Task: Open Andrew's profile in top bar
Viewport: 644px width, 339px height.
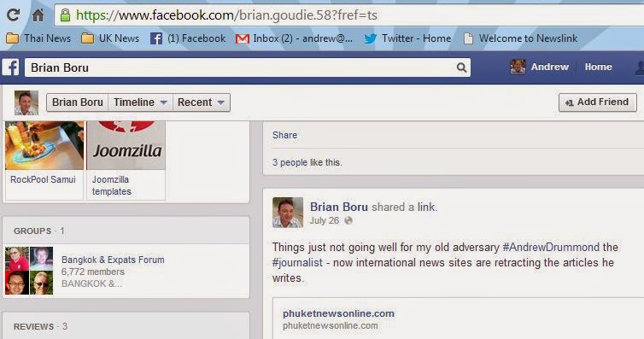Action: click(540, 67)
